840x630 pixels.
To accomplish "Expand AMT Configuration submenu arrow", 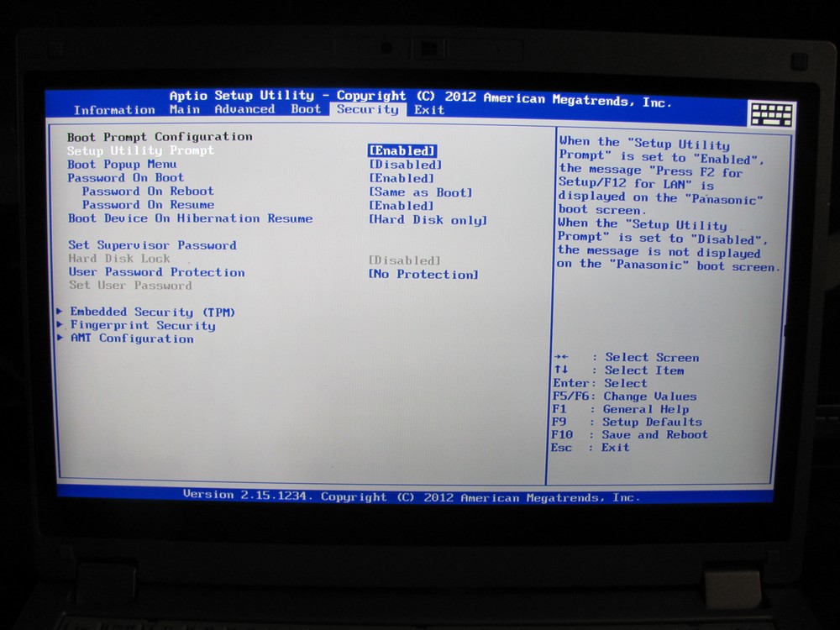I will point(60,338).
